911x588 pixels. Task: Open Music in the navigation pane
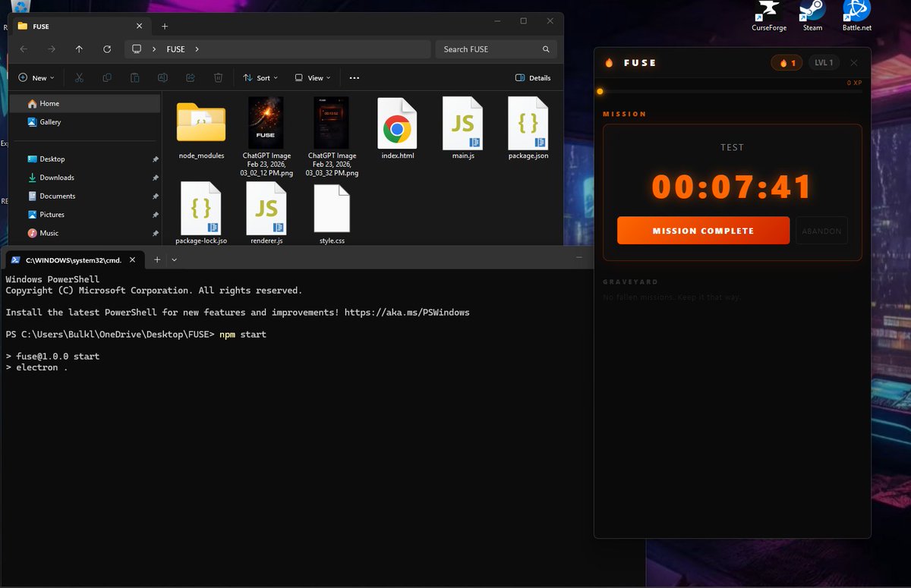[x=85, y=233]
